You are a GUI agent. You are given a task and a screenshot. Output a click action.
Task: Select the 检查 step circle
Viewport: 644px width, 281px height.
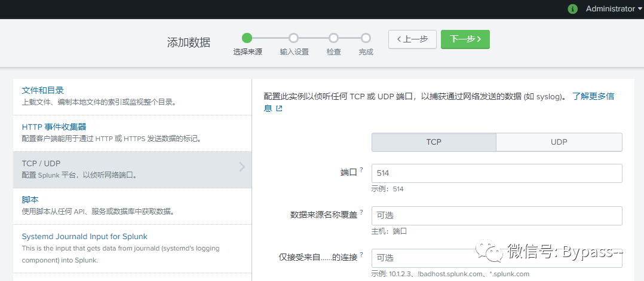[333, 38]
